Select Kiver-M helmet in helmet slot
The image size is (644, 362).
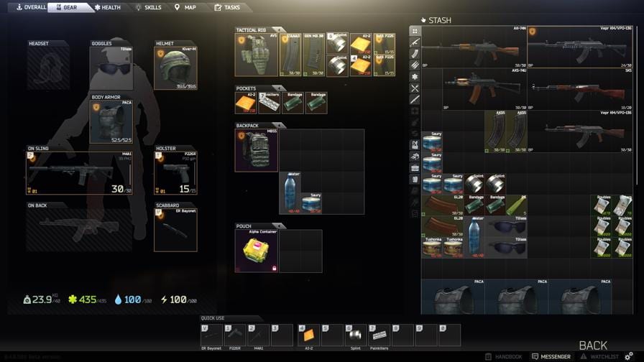[175, 68]
